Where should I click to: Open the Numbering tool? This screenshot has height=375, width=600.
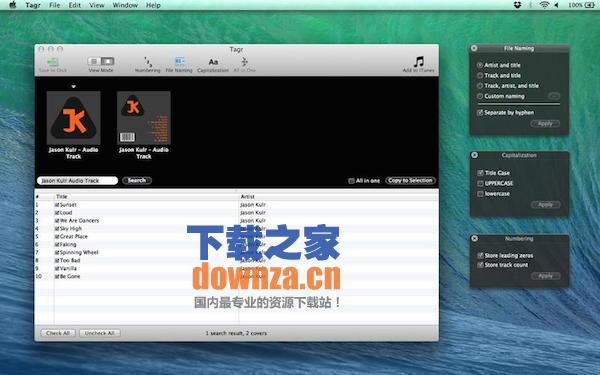(148, 62)
